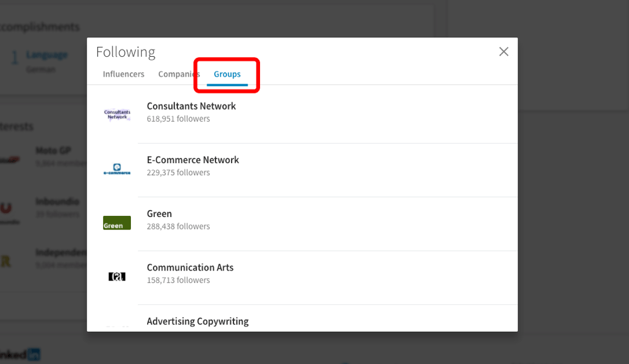Image resolution: width=629 pixels, height=364 pixels.
Task: Click the 288,438 followers count
Action: coord(178,226)
